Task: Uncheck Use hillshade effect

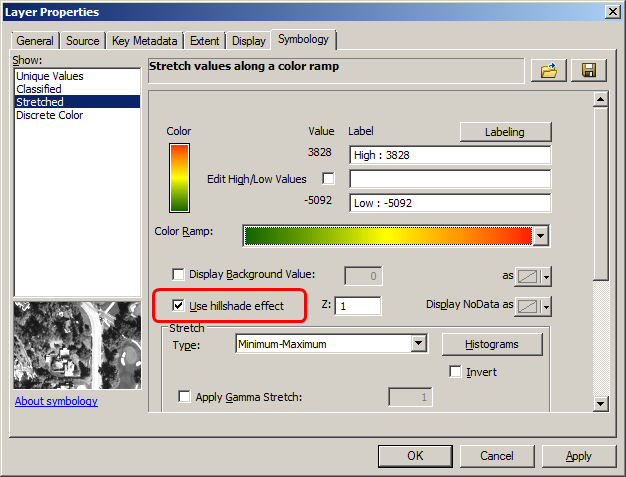Action: coord(179,305)
